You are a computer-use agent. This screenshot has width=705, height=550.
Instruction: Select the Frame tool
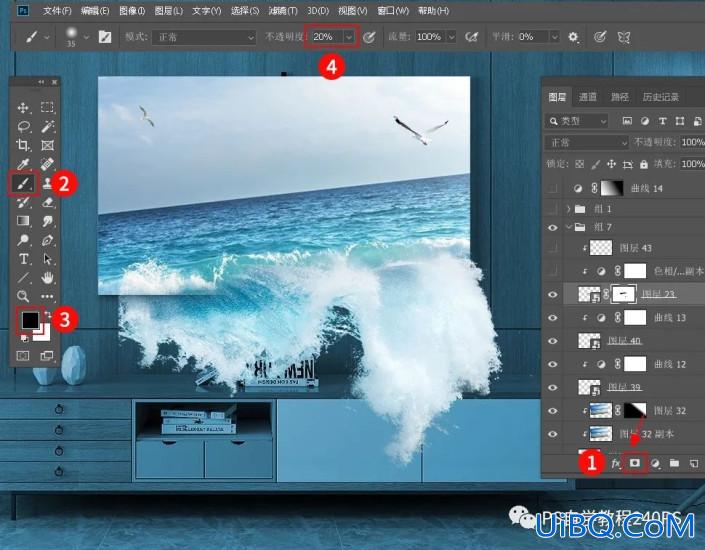(47, 145)
